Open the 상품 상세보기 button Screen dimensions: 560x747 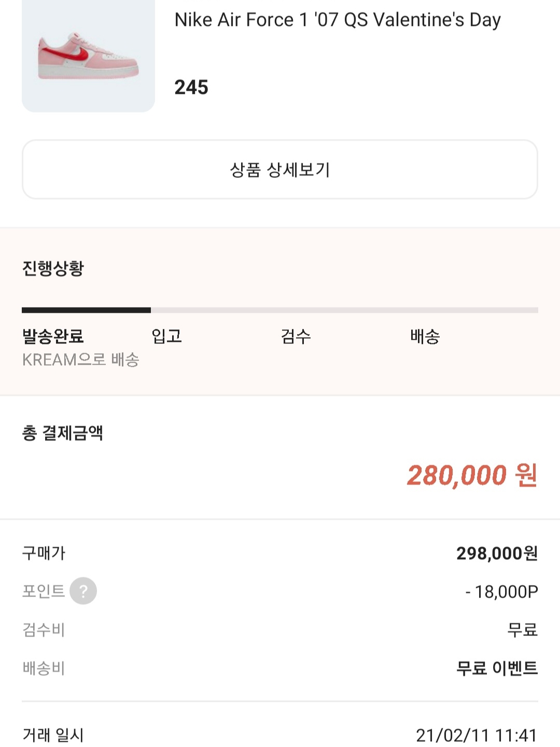[x=280, y=169]
